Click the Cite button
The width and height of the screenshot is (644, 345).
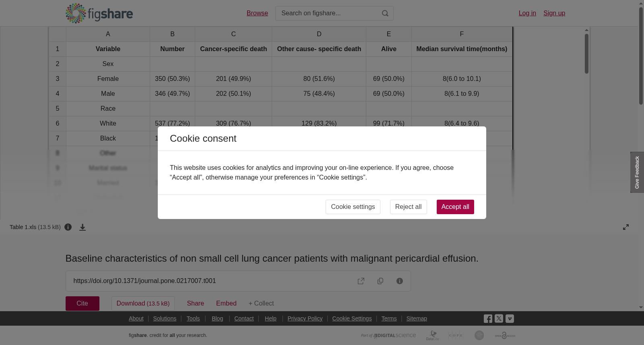pyautogui.click(x=83, y=304)
